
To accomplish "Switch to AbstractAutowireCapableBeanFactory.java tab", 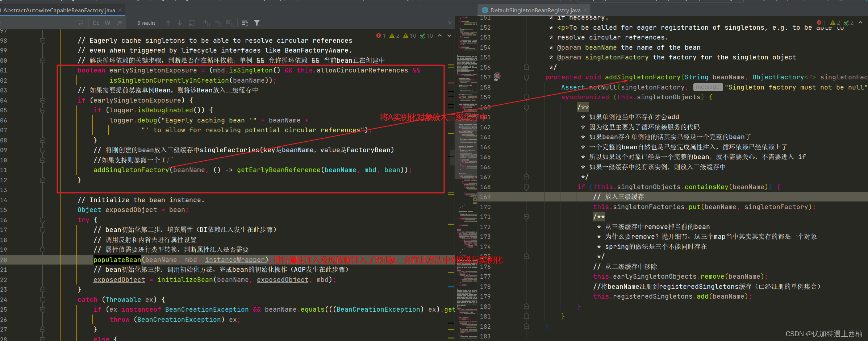I will point(59,10).
